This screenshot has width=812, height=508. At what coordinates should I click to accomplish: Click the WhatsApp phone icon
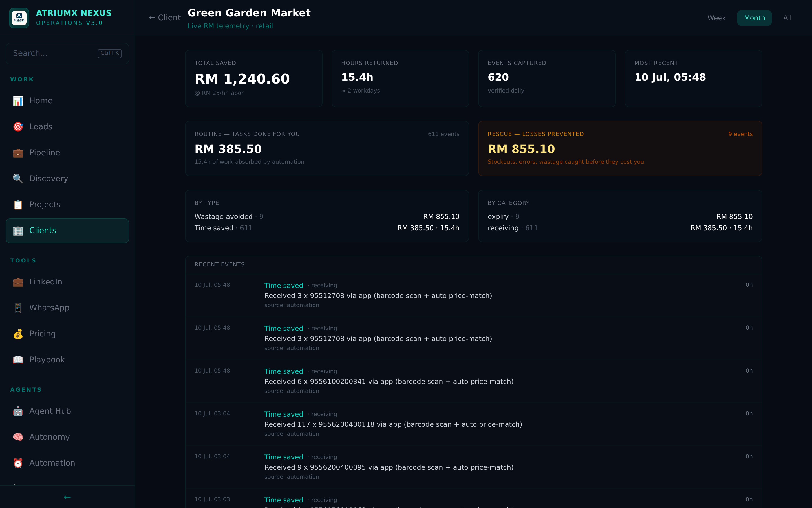point(18,308)
